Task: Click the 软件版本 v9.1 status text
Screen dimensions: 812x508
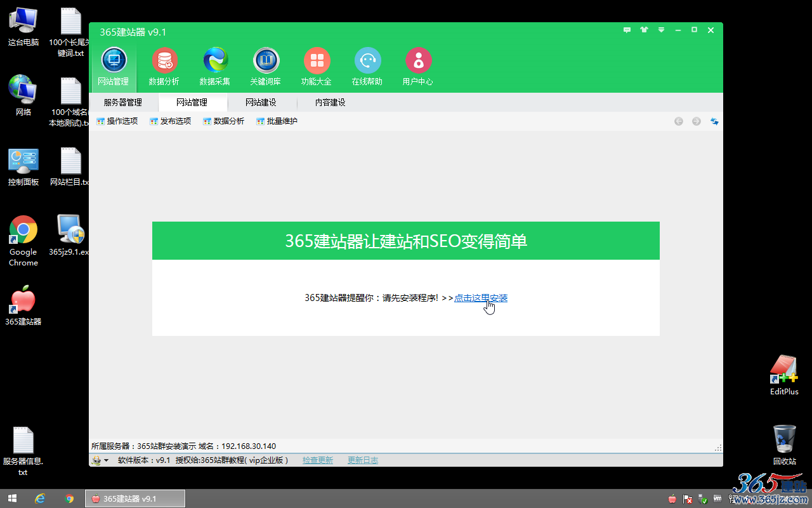Action: point(144,460)
